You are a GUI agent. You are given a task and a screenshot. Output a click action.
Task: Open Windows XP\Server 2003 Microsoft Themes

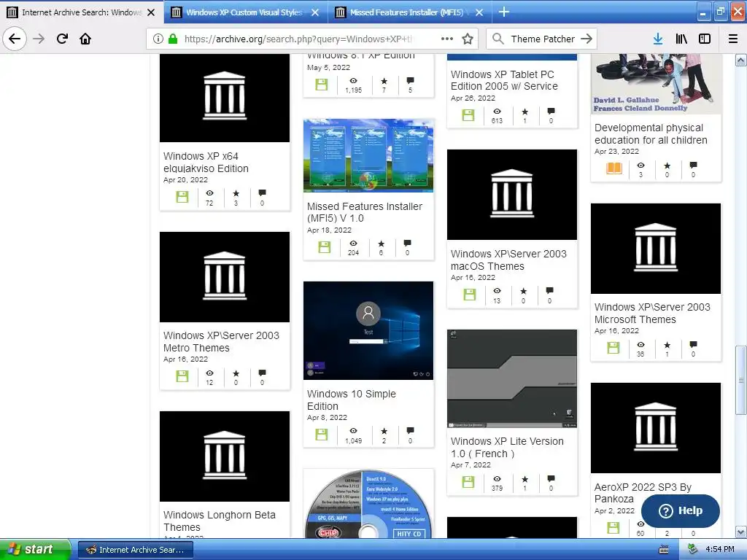[652, 314]
